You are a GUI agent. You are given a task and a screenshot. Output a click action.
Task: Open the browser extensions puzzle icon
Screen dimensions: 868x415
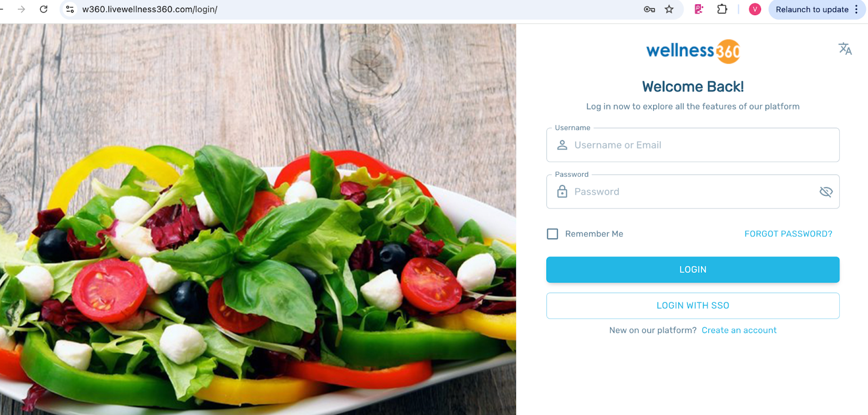722,9
